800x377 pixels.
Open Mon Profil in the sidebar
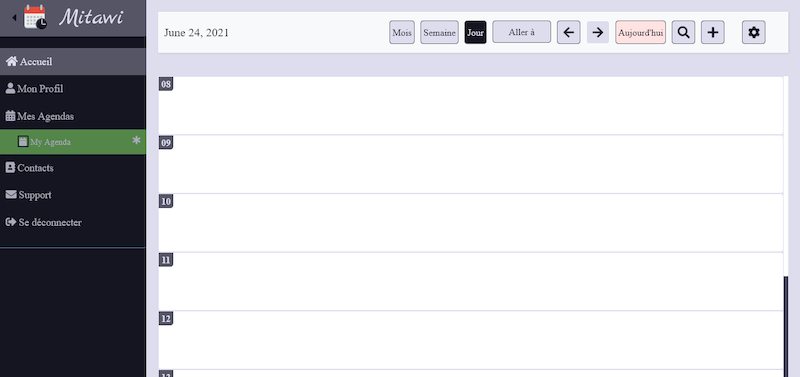72,89
